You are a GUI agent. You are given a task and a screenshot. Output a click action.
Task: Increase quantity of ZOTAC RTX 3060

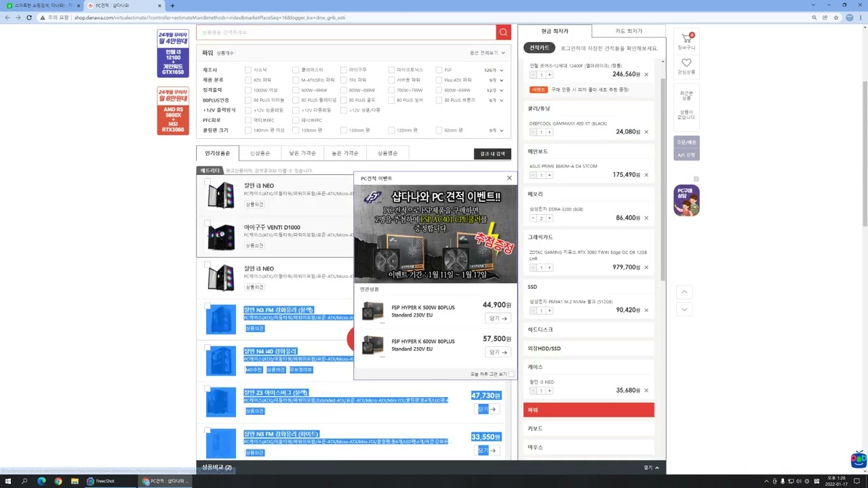[x=549, y=268]
